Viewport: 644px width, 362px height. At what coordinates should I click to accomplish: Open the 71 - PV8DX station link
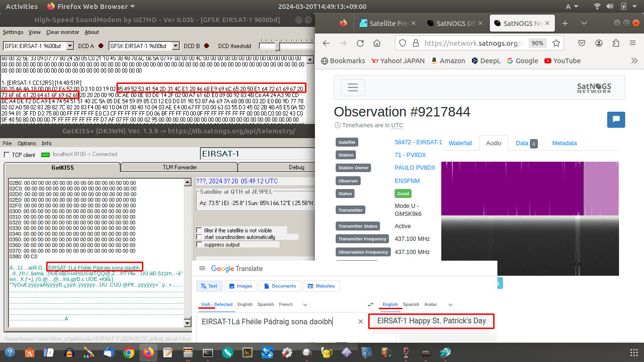click(410, 155)
